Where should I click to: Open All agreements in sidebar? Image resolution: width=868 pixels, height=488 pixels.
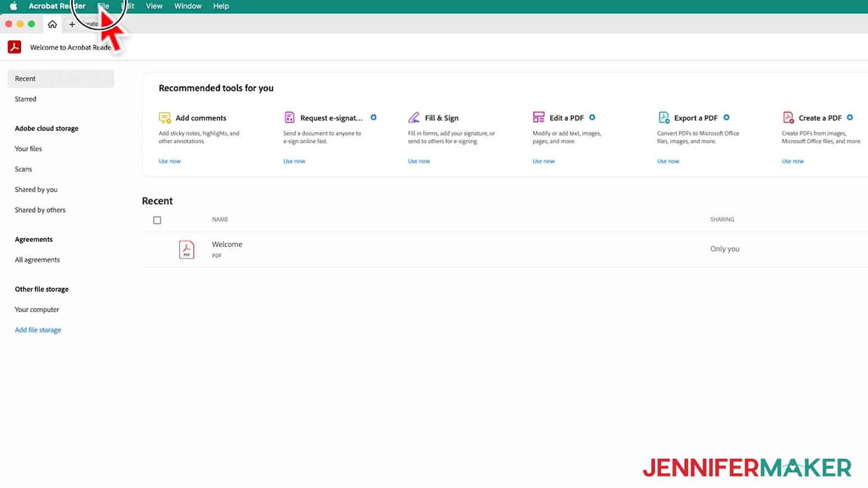point(38,260)
